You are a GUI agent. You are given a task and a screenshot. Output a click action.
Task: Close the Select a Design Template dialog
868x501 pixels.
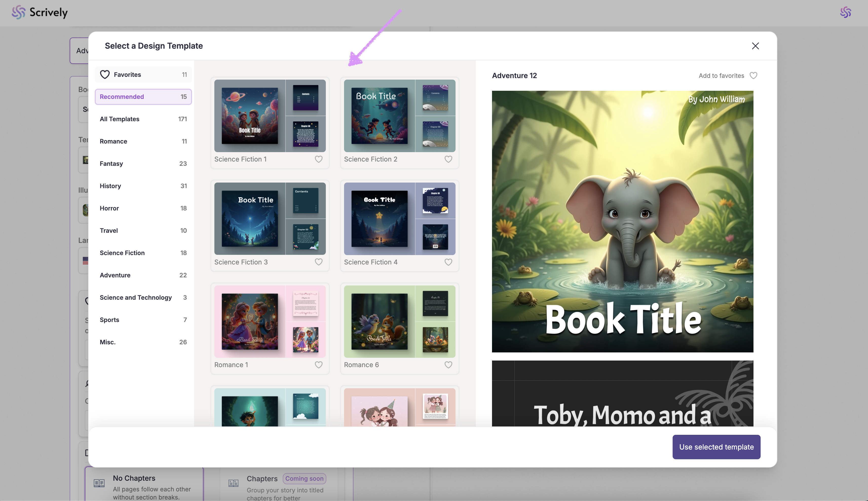(x=755, y=46)
